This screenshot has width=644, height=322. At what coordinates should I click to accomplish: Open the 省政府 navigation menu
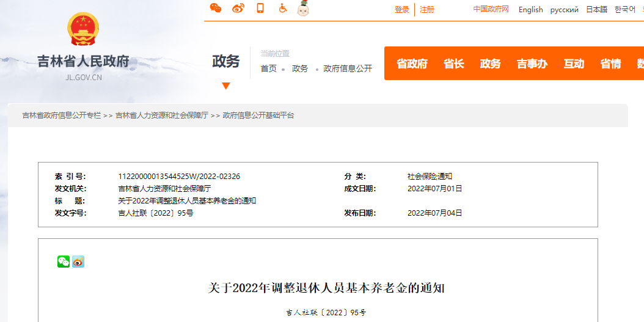[x=412, y=64]
